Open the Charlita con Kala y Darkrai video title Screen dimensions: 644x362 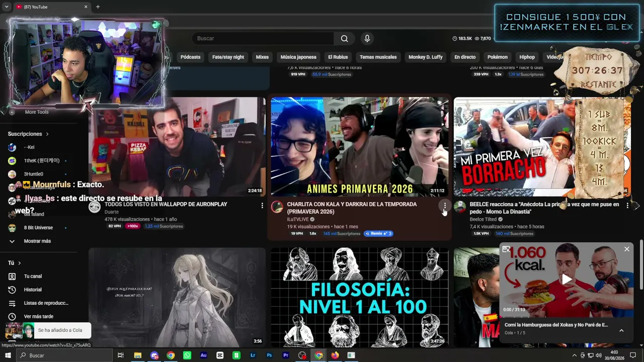coord(352,208)
